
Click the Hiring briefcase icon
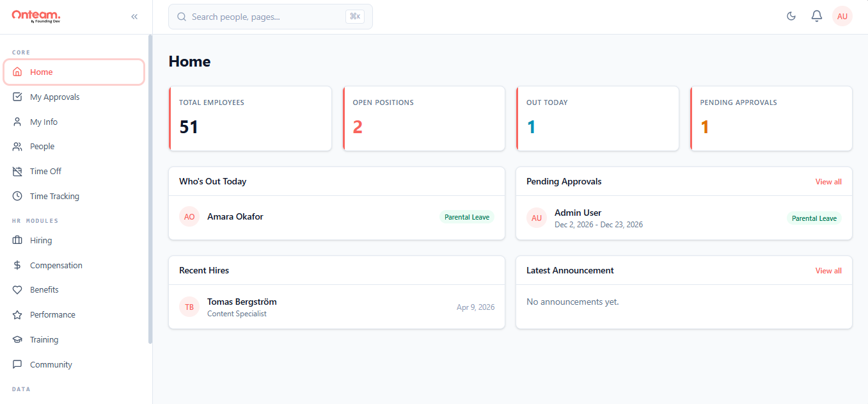click(x=18, y=241)
